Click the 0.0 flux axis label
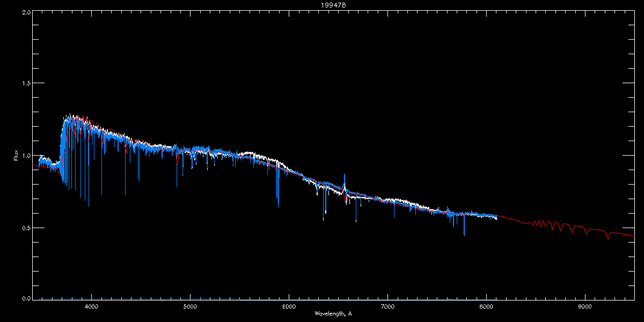The width and height of the screenshot is (644, 322). coord(25,298)
